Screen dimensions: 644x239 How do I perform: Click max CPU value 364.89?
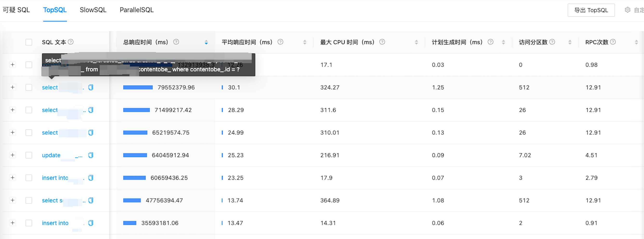[x=330, y=200]
